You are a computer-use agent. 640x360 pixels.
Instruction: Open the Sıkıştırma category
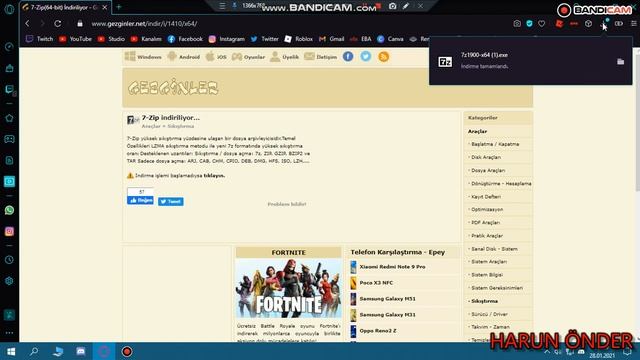coord(484,301)
